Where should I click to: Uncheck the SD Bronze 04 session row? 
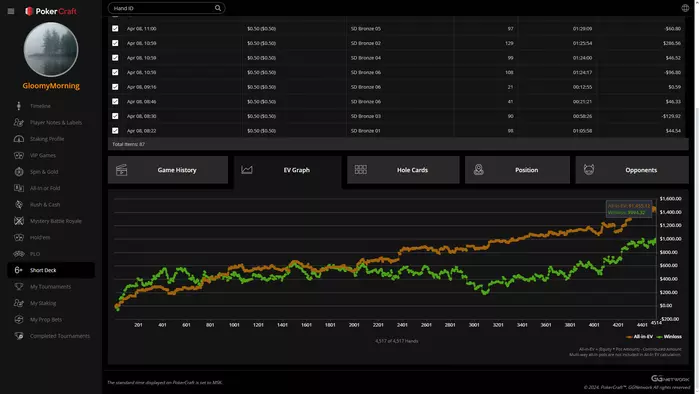click(115, 58)
